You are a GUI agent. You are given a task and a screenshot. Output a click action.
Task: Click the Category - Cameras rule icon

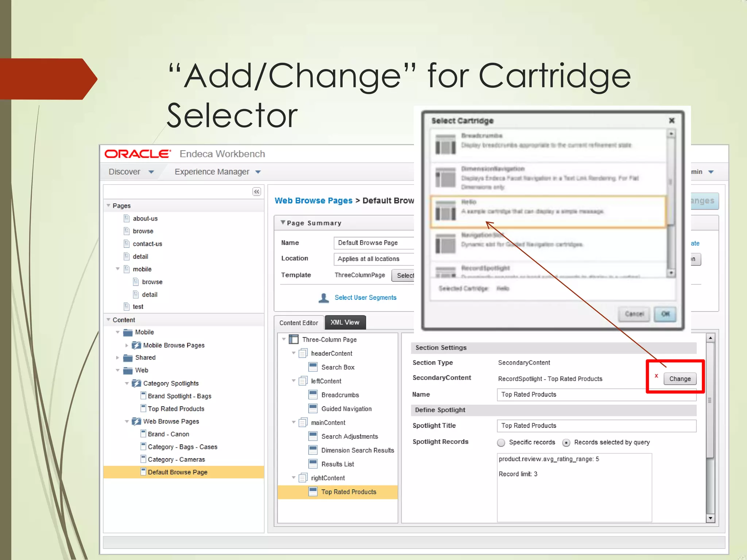[x=143, y=459]
